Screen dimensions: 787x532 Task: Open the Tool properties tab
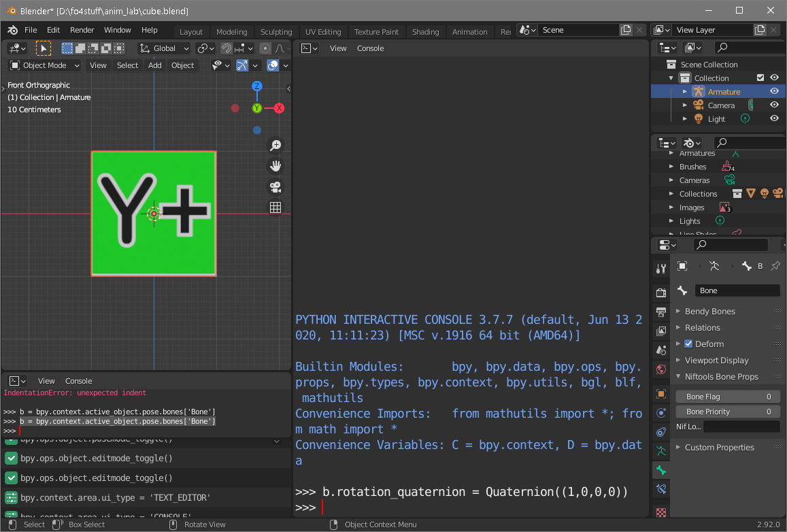(661, 269)
